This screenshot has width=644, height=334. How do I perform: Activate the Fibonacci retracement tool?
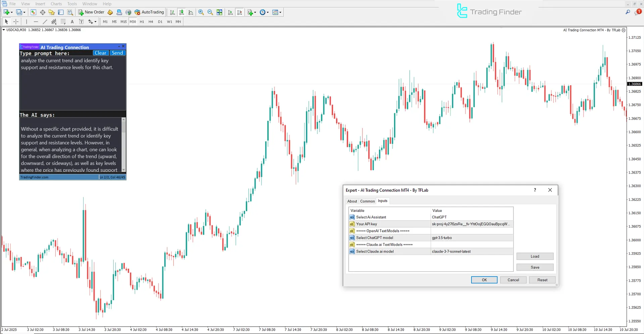click(x=63, y=21)
